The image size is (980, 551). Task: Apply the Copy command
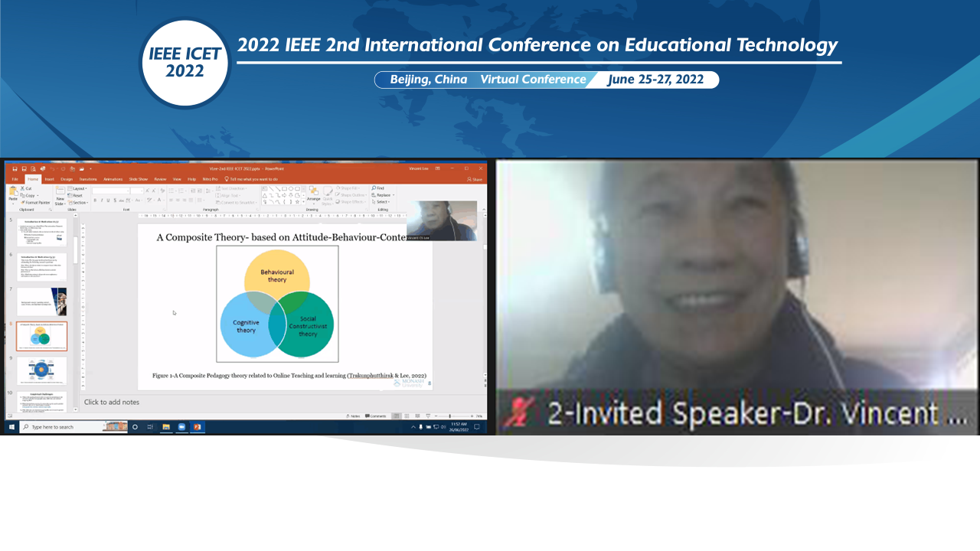(x=24, y=195)
